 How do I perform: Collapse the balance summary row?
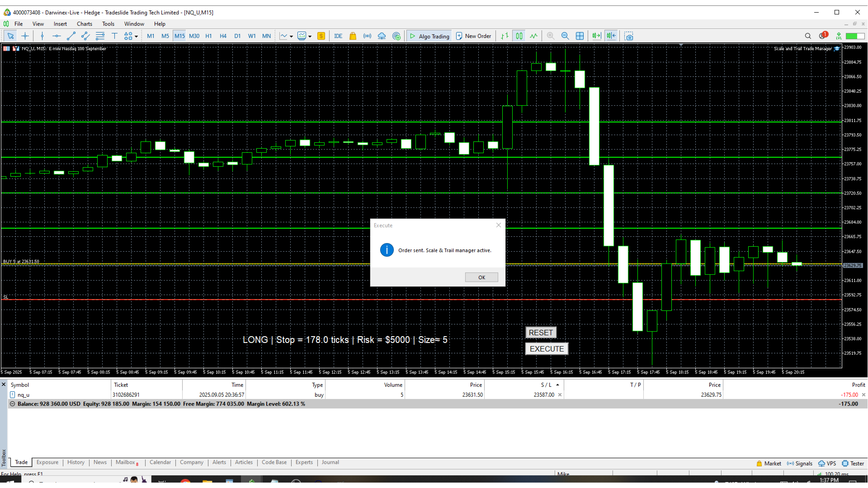pos(13,404)
